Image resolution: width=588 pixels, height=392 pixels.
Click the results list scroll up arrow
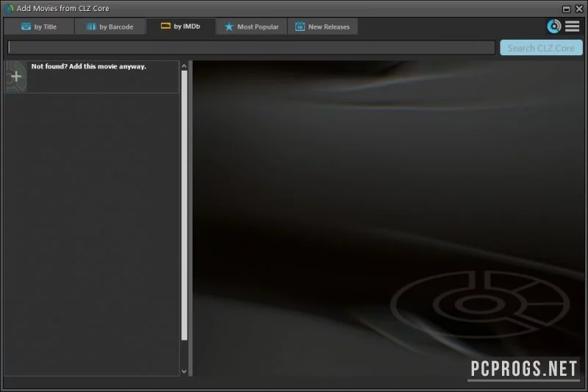(184, 66)
